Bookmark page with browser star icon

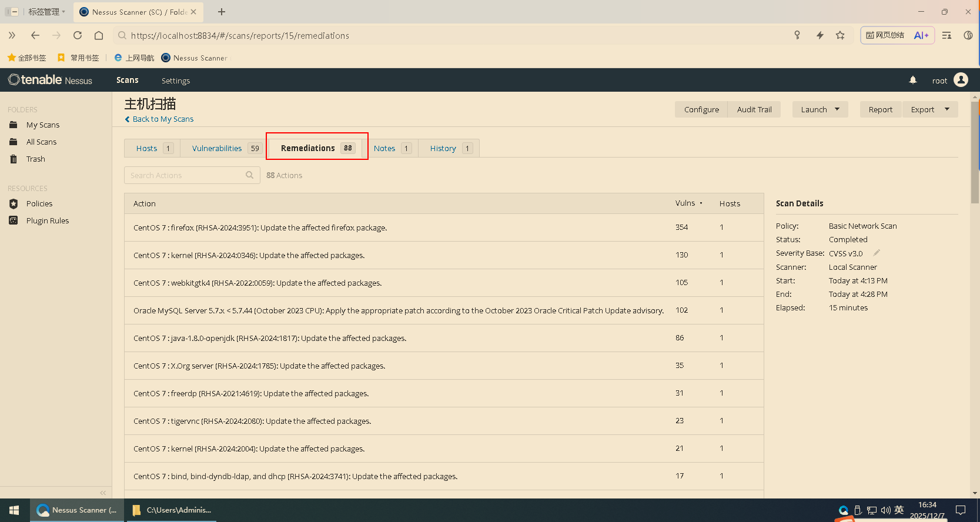(840, 35)
